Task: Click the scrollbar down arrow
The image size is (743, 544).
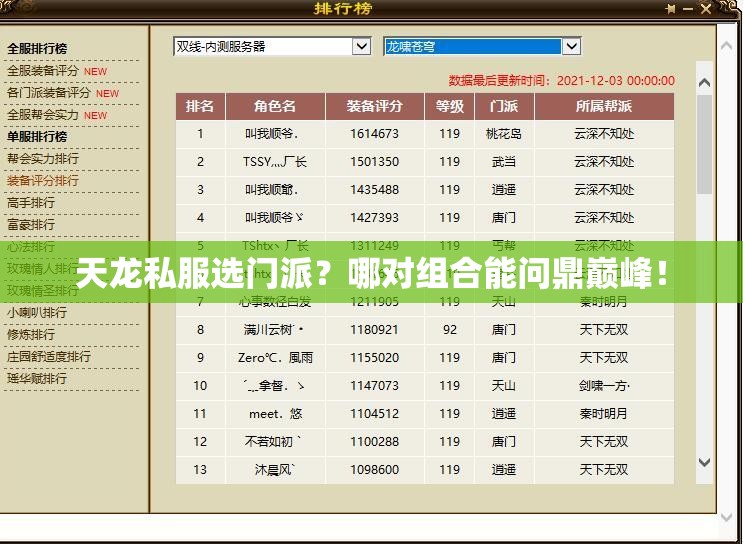Action: tap(704, 462)
